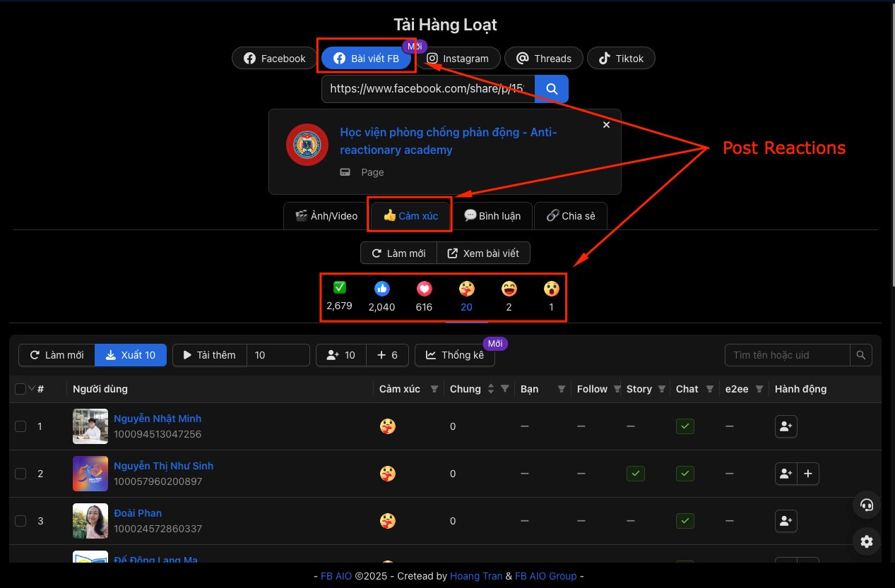Screen dimensions: 895x588
Task: Open the Chat column filter
Action: 710,389
